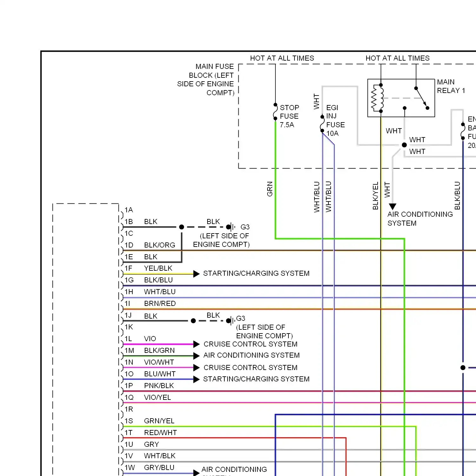This screenshot has height=476, width=476.
Task: Click the BRN/RED label at pin 1I
Action: (160, 303)
